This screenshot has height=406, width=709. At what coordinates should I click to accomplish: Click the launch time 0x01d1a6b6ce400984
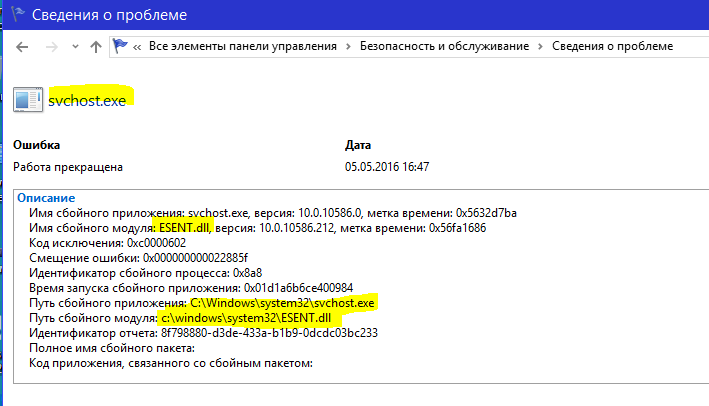click(298, 288)
